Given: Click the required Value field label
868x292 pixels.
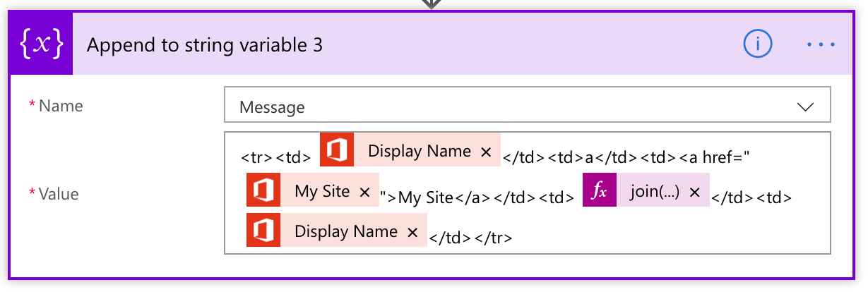Looking at the screenshot, I should [x=59, y=194].
